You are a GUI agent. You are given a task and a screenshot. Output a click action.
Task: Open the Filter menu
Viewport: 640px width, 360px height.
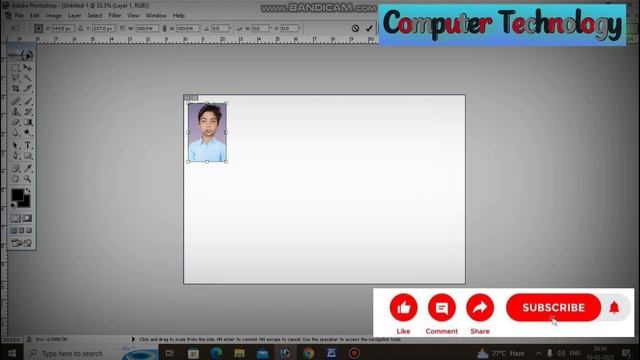(115, 16)
